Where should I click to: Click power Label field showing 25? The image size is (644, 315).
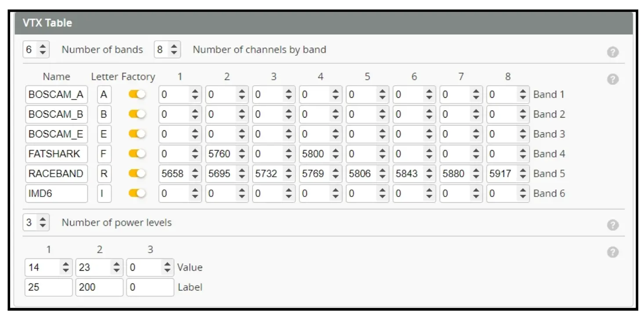pyautogui.click(x=48, y=287)
